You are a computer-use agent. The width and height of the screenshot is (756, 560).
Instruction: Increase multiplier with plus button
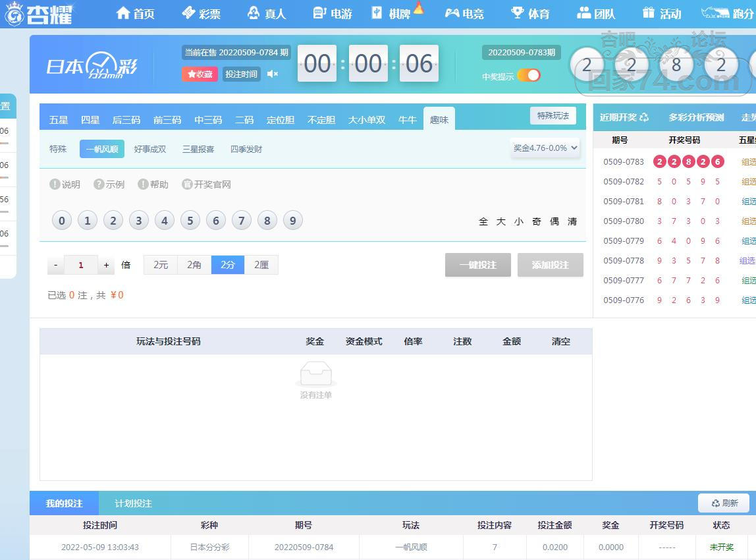click(106, 265)
